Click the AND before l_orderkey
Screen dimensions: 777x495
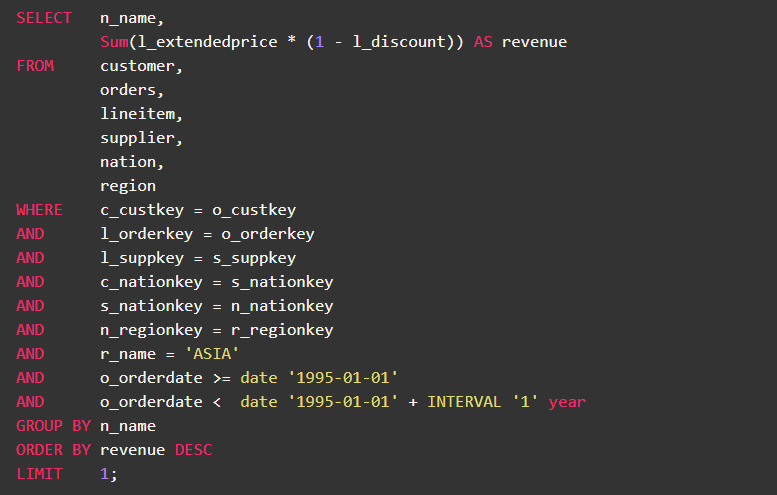point(30,234)
